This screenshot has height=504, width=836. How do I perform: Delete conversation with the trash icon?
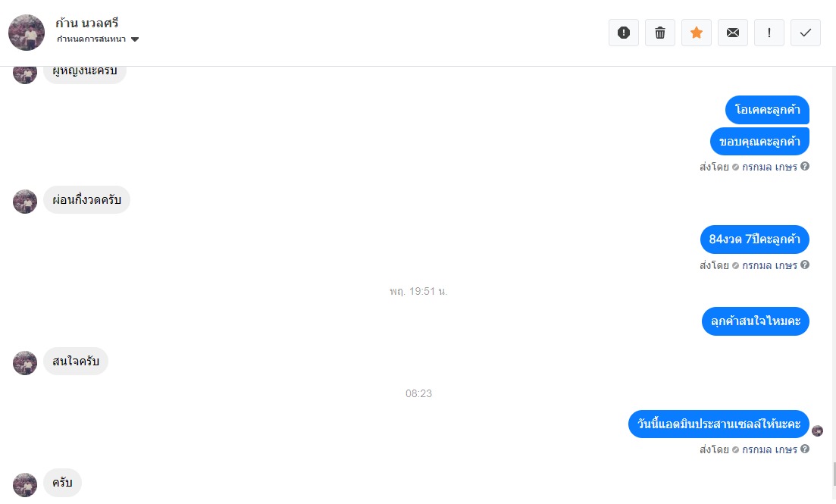point(660,33)
